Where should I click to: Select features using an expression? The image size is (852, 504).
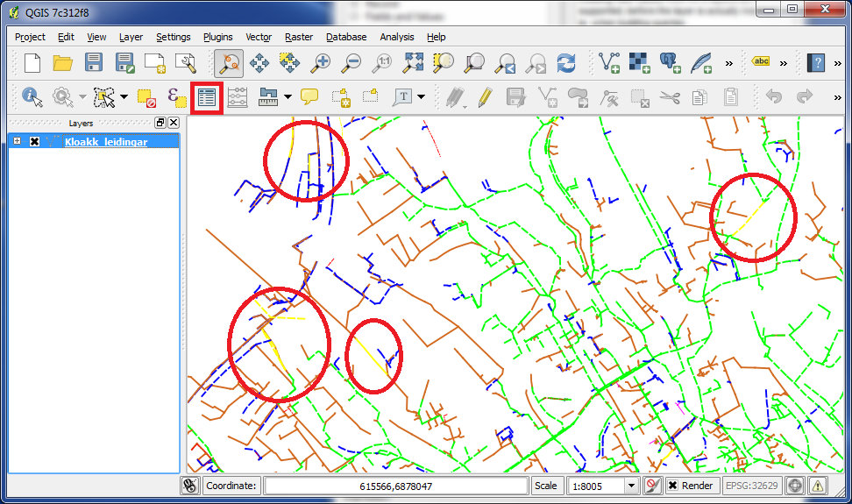pos(176,98)
